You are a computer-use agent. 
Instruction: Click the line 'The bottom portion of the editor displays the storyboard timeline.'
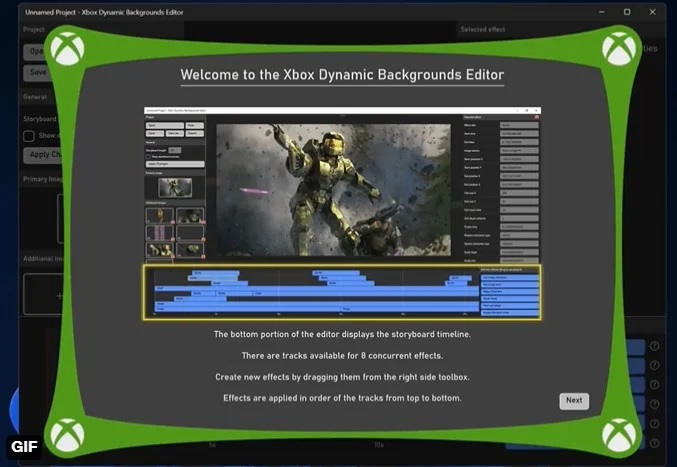(x=342, y=334)
